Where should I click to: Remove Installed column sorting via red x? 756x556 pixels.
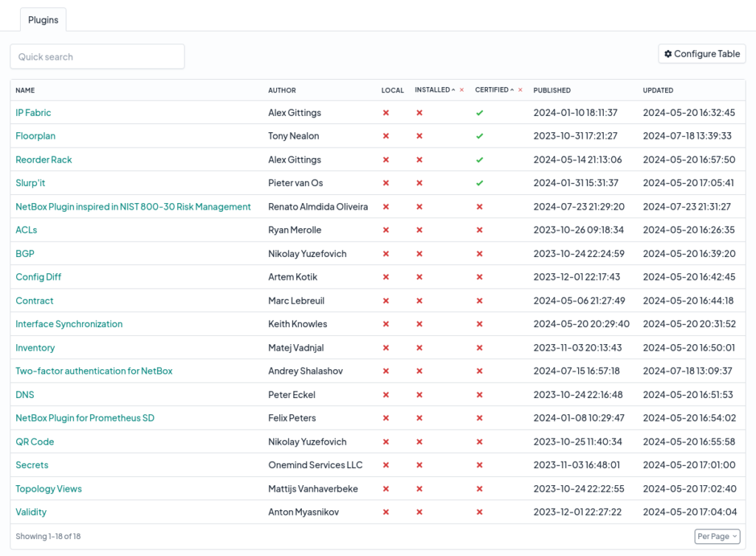(462, 89)
